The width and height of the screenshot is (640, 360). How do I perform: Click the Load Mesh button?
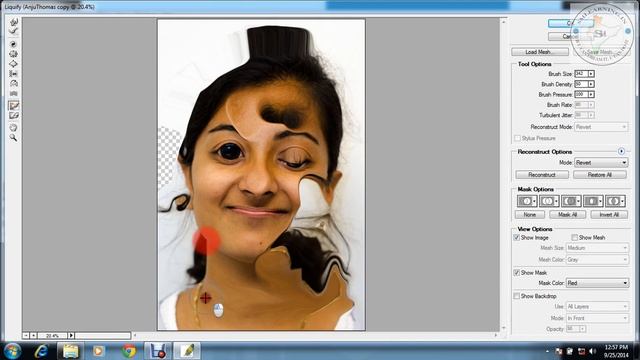point(540,52)
